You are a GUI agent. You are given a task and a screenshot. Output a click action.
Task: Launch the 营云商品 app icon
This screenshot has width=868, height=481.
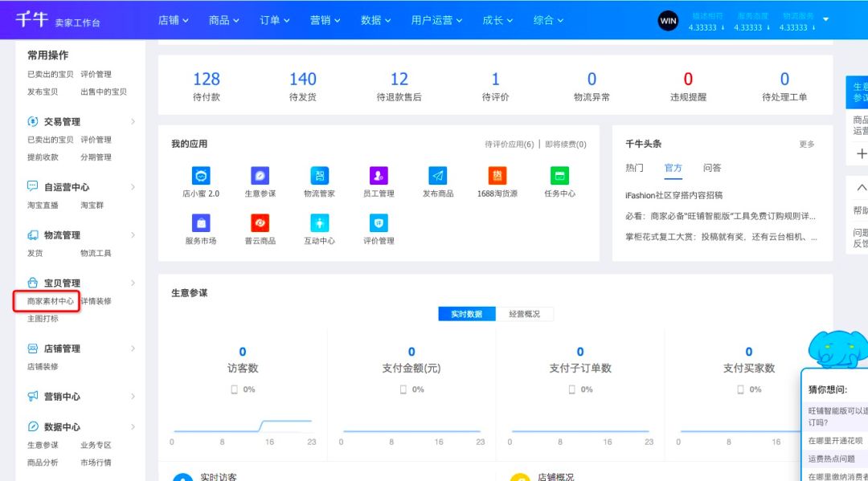pyautogui.click(x=260, y=223)
